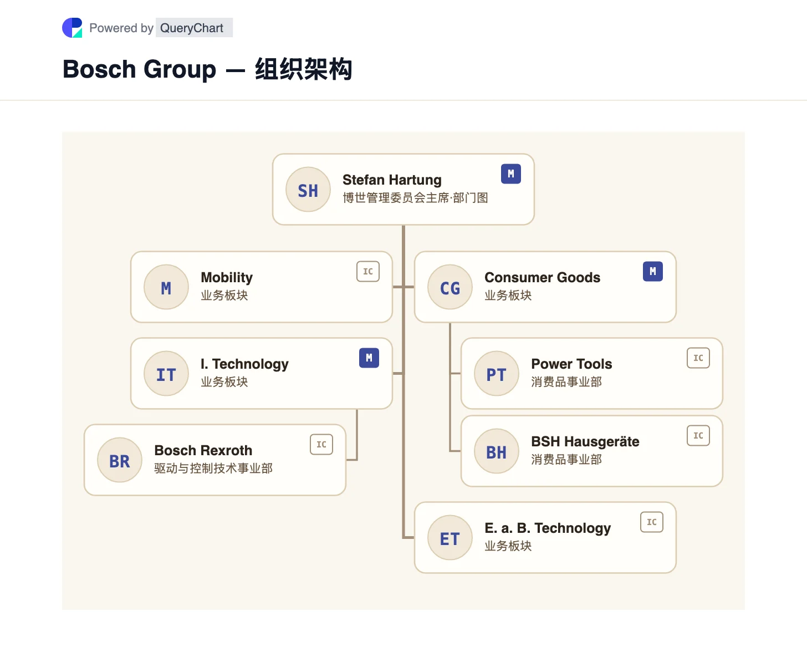
Task: Click the BSH Hausgeräte name text
Action: tap(585, 441)
